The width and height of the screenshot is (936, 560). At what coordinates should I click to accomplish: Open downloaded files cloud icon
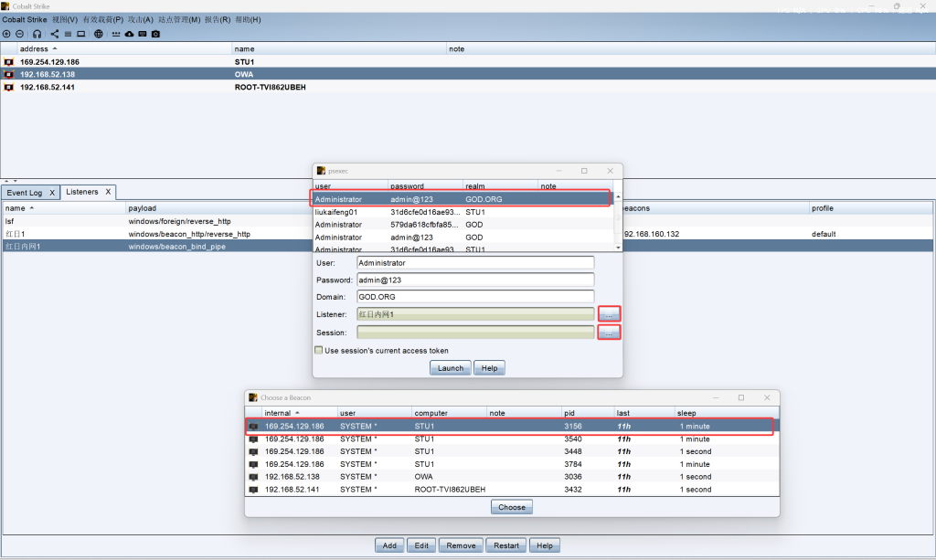click(129, 34)
